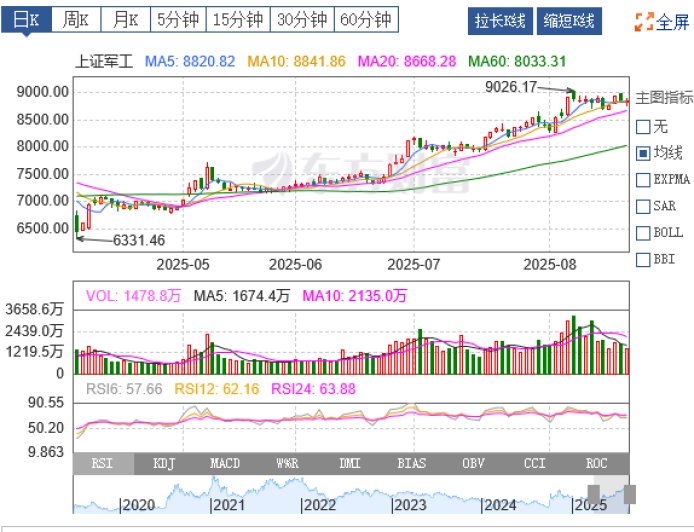Select the 均线 moving average option
Image resolution: width=694 pixels, height=532 pixels.
[645, 154]
